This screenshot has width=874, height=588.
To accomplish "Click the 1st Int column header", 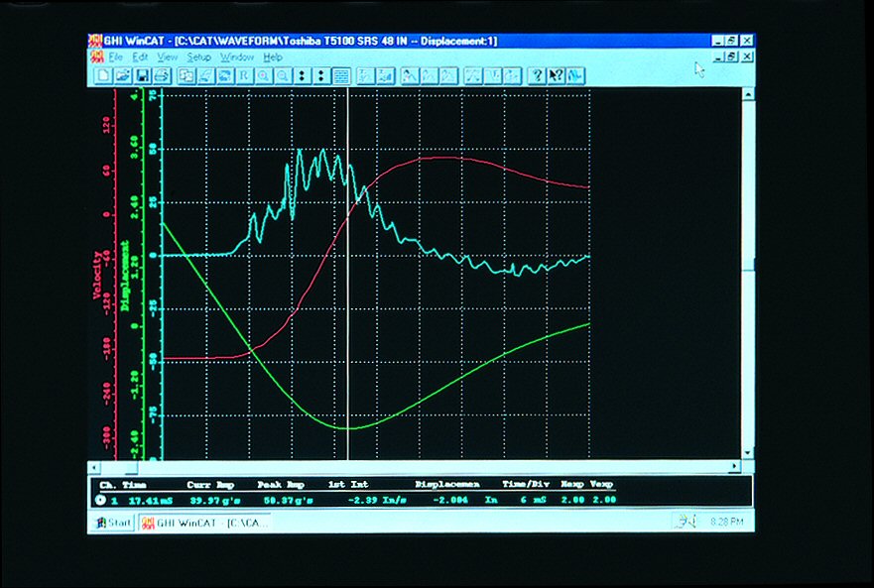I will (x=348, y=484).
